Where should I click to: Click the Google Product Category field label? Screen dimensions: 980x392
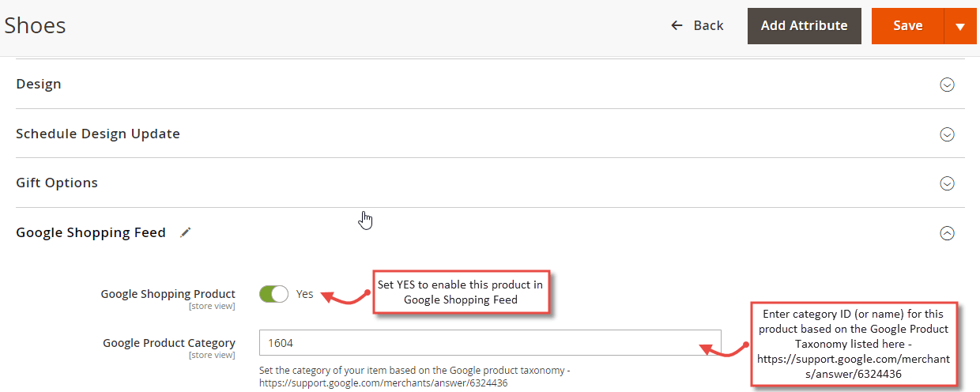169,343
